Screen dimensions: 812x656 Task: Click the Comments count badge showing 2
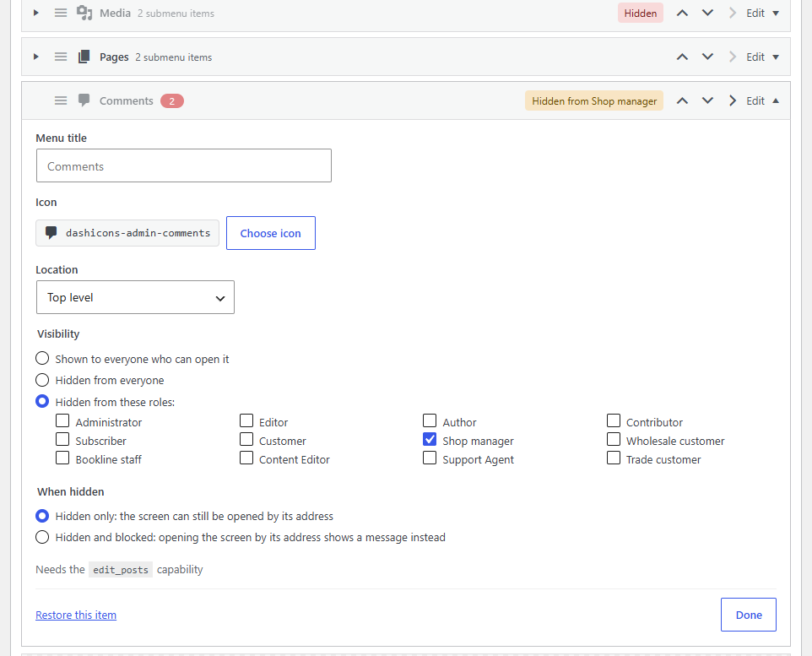click(172, 101)
